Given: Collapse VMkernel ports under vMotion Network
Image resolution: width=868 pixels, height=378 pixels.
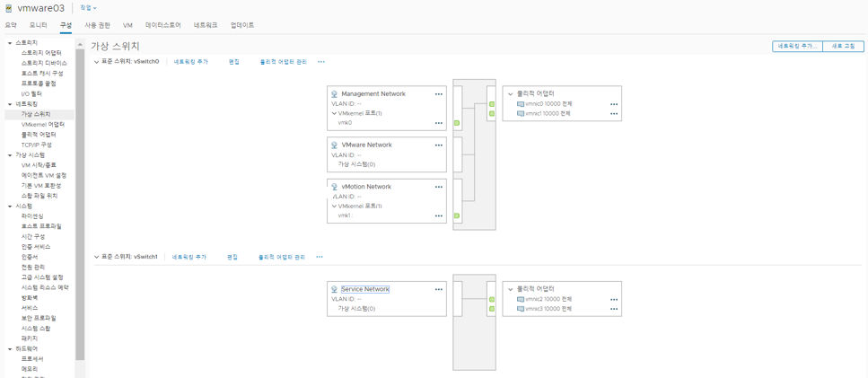Looking at the screenshot, I should 334,206.
